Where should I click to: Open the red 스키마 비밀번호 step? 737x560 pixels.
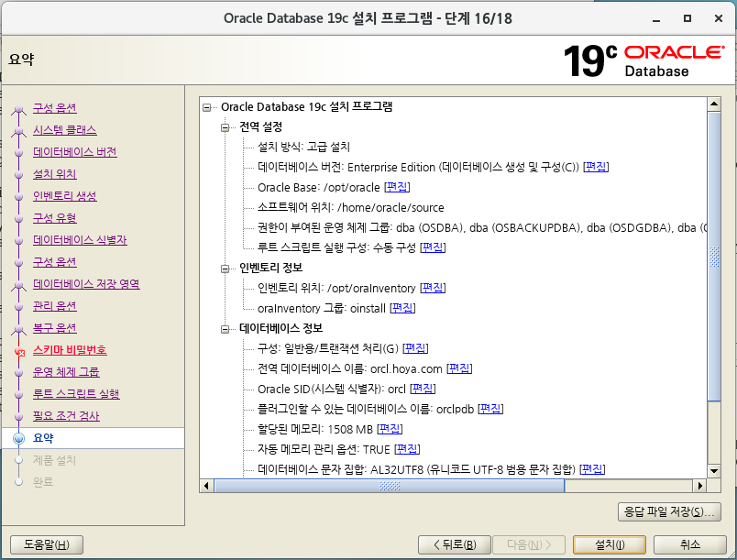pyautogui.click(x=70, y=350)
